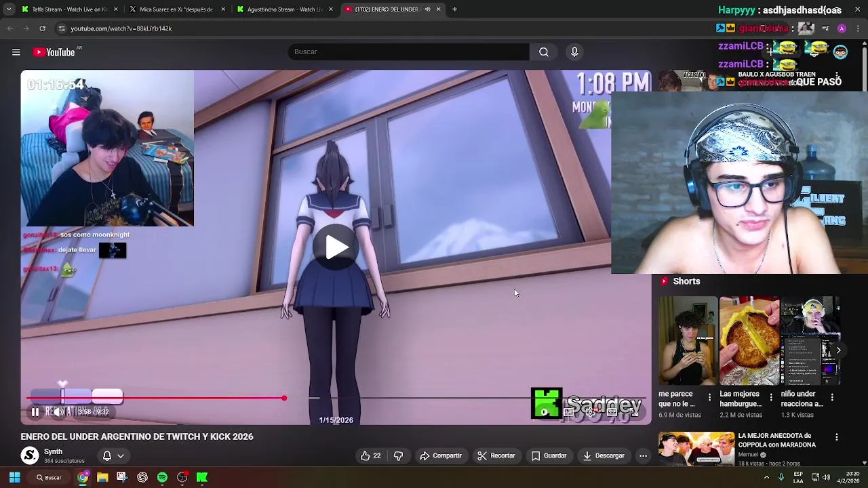The image size is (868, 488).
Task: Open ChatGPT from the taskbar
Action: click(x=142, y=477)
